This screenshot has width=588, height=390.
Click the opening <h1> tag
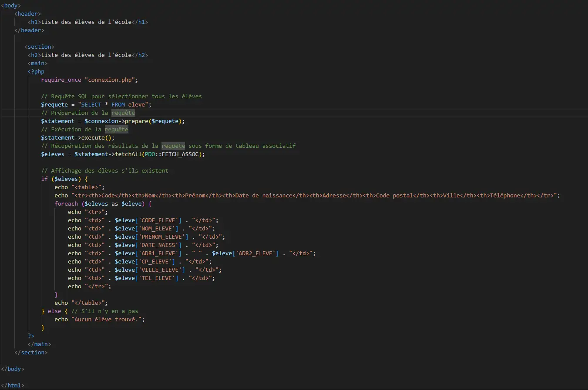(34, 22)
